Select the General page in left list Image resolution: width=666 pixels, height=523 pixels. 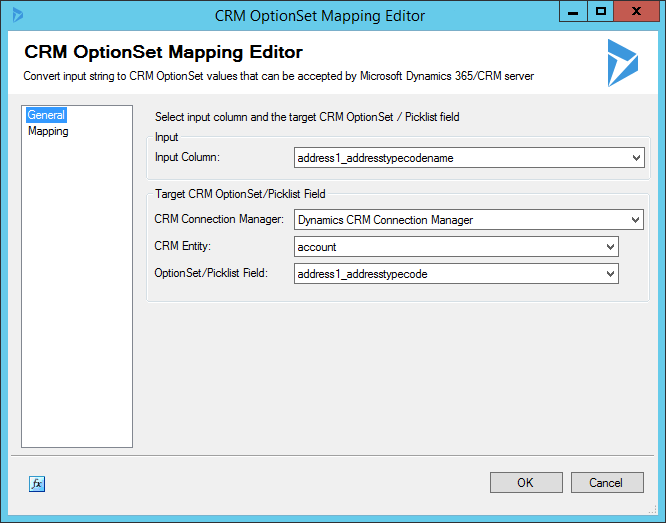(x=46, y=115)
